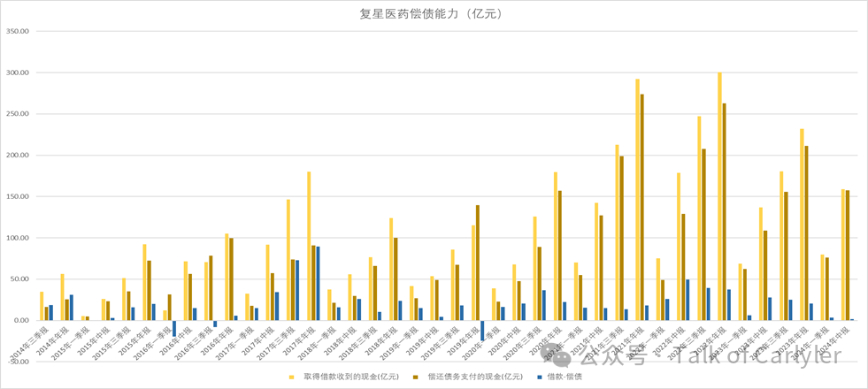Select the yellow borrowing bar for 2017年年报

coord(309,246)
